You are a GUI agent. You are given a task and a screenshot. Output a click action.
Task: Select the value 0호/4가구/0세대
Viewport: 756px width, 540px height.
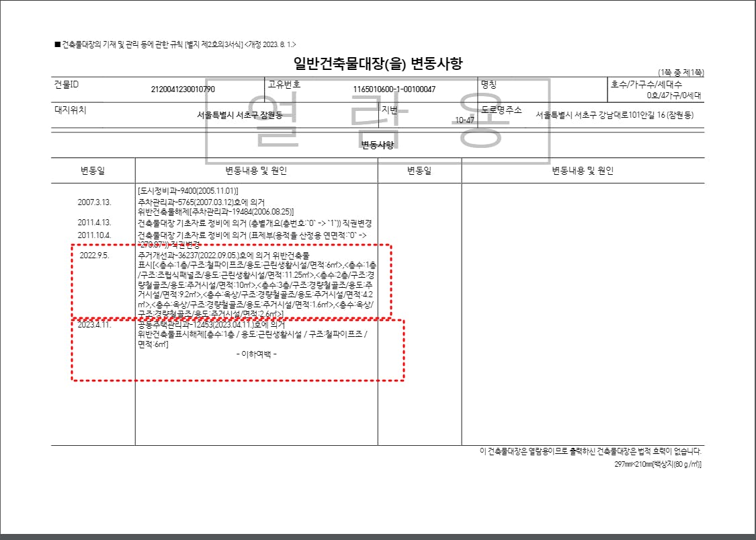[673, 95]
